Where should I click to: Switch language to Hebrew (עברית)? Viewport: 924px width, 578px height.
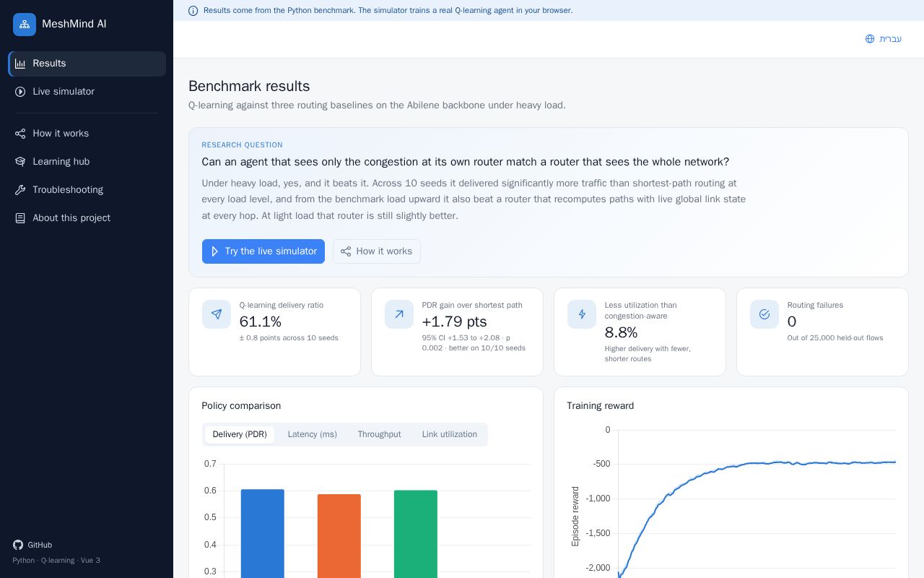pyautogui.click(x=884, y=39)
